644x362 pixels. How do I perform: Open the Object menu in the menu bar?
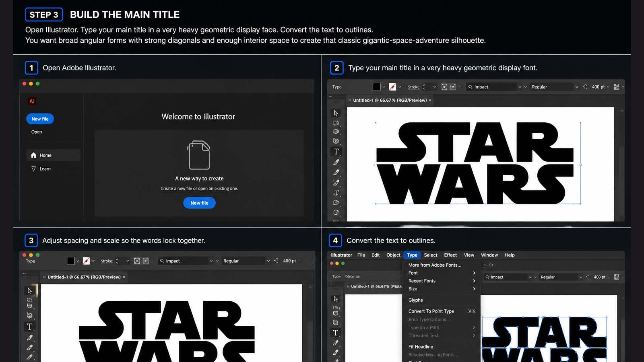pos(393,255)
